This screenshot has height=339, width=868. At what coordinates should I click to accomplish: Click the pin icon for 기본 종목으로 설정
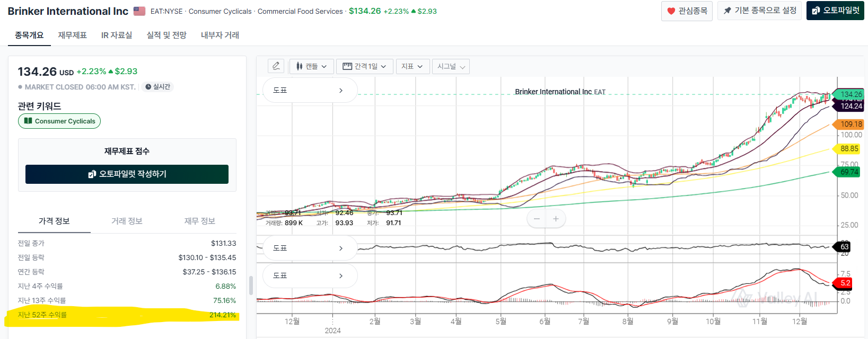727,11
